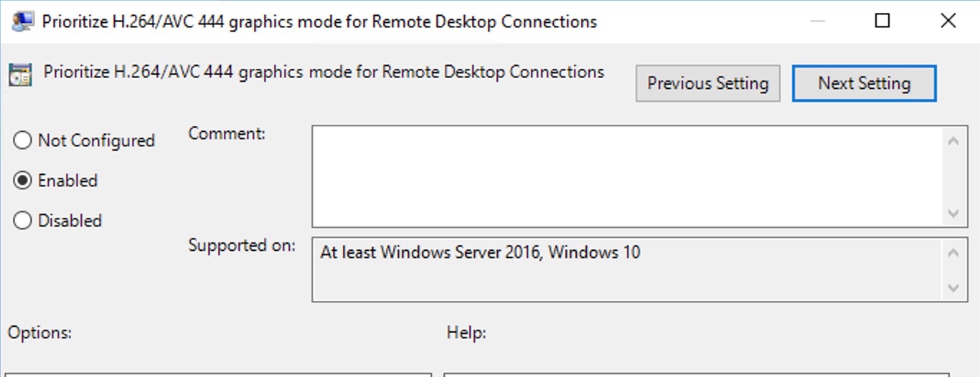Click the window title text
Image resolution: width=980 pixels, height=377 pixels.
click(319, 22)
